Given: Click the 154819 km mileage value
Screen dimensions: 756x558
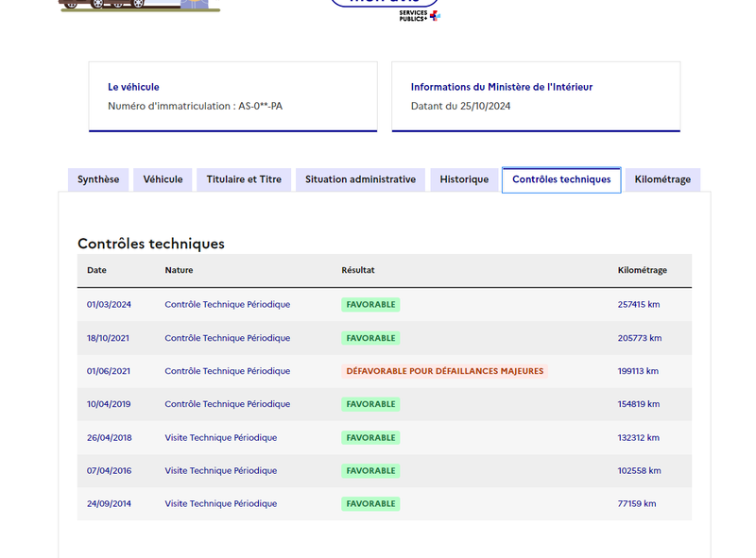Looking at the screenshot, I should (639, 404).
